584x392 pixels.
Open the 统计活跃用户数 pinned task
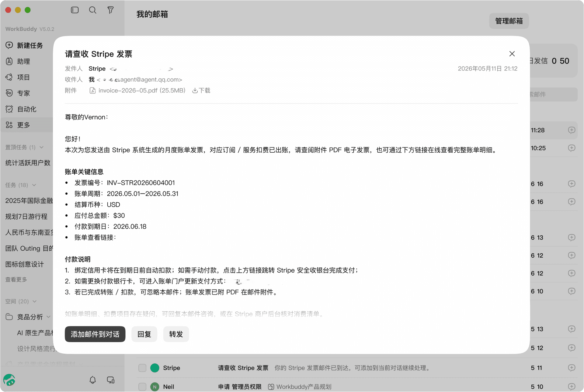[x=28, y=163]
